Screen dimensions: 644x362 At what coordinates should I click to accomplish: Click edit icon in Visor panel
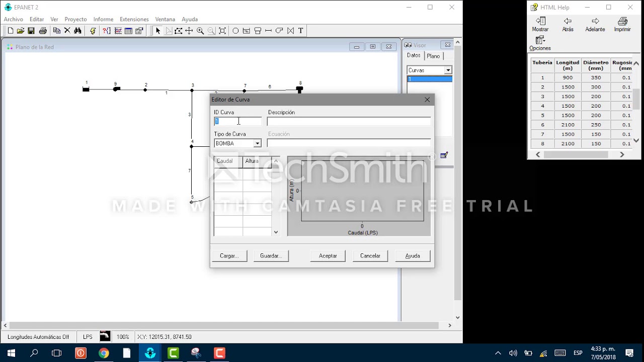(444, 155)
